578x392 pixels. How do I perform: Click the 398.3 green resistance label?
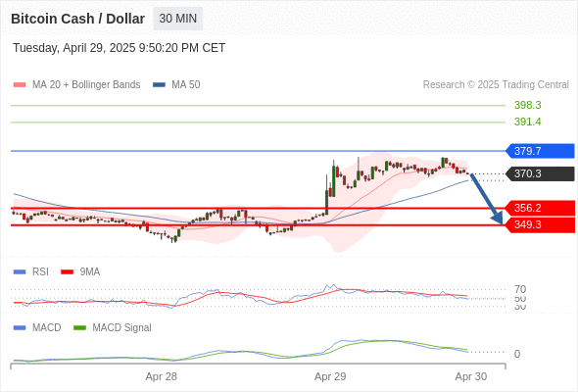(527, 105)
